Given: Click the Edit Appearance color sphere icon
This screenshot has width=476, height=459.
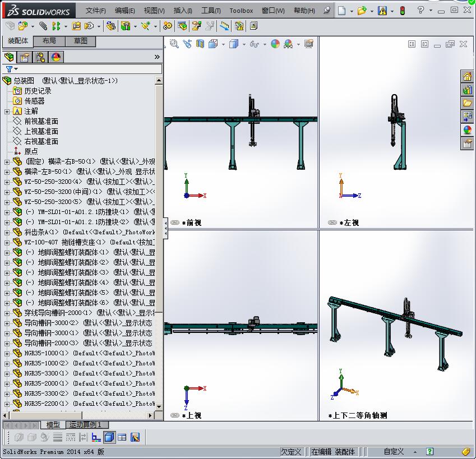Looking at the screenshot, I should (275, 44).
